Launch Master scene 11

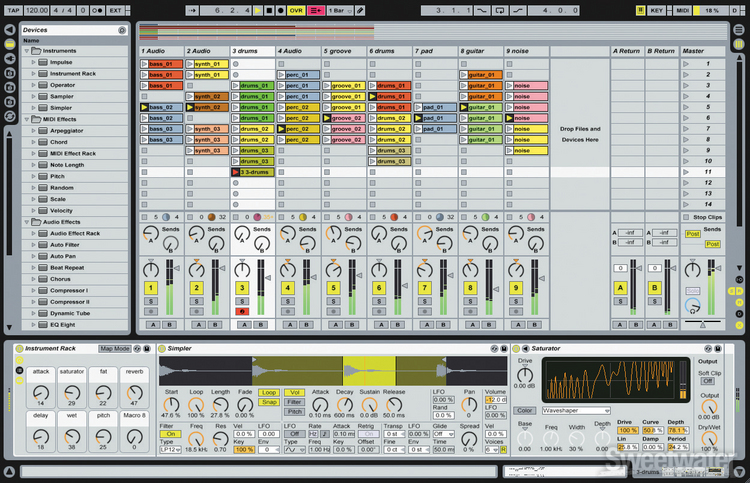click(x=686, y=172)
